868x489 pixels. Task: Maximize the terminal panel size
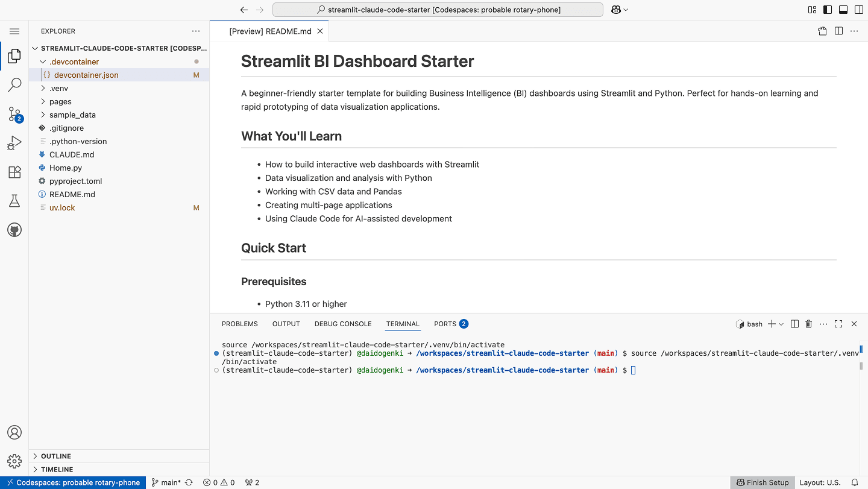[838, 324]
